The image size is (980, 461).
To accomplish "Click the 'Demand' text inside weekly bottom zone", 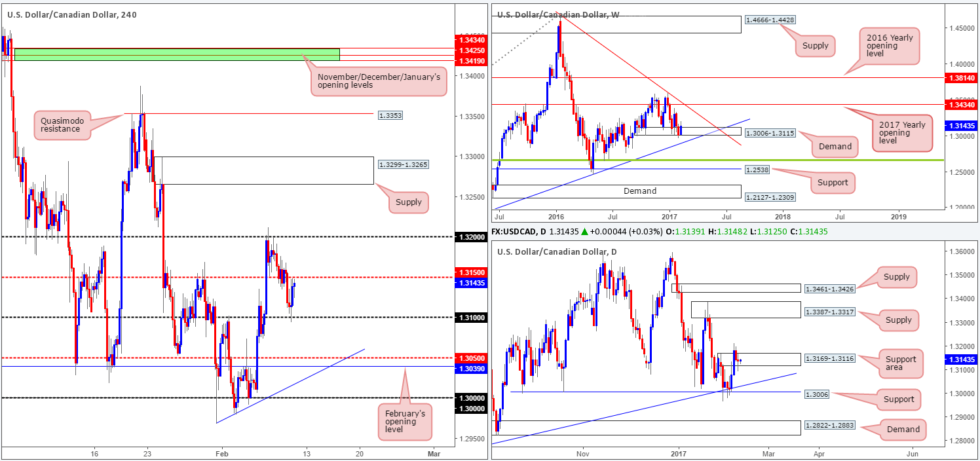I will pos(640,191).
